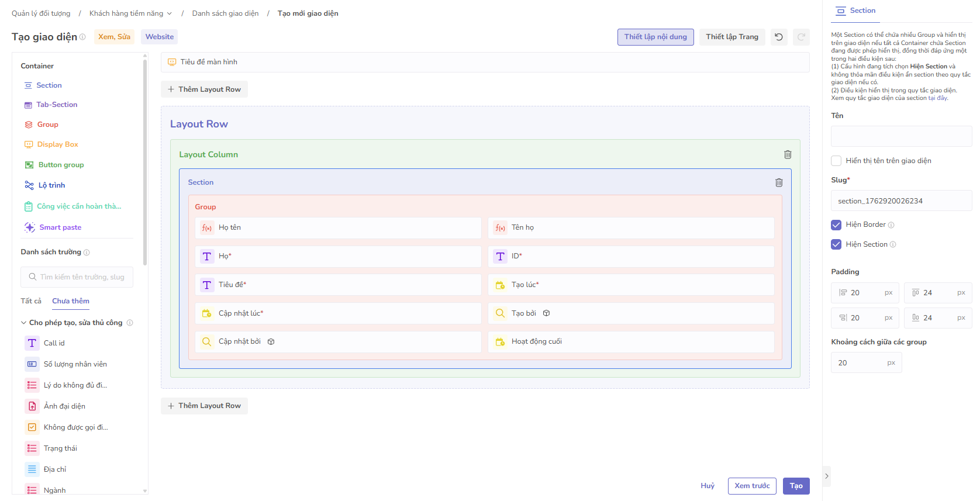
Task: Click the redo arrow icon
Action: [801, 37]
